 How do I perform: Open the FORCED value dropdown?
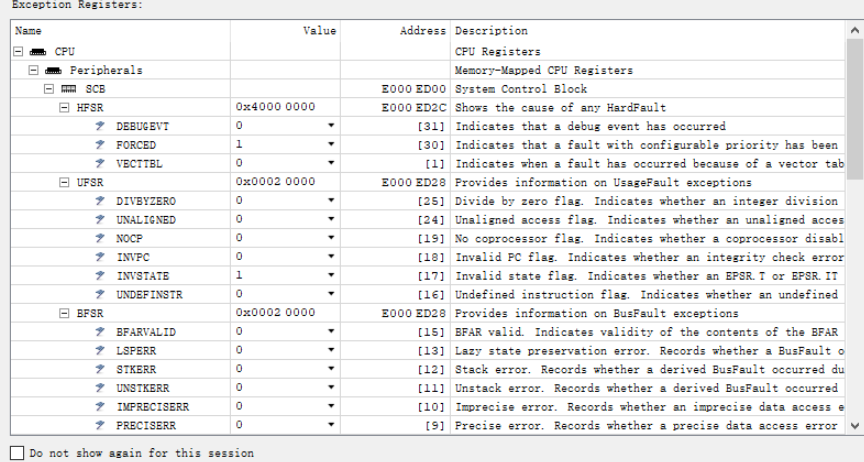(330, 145)
